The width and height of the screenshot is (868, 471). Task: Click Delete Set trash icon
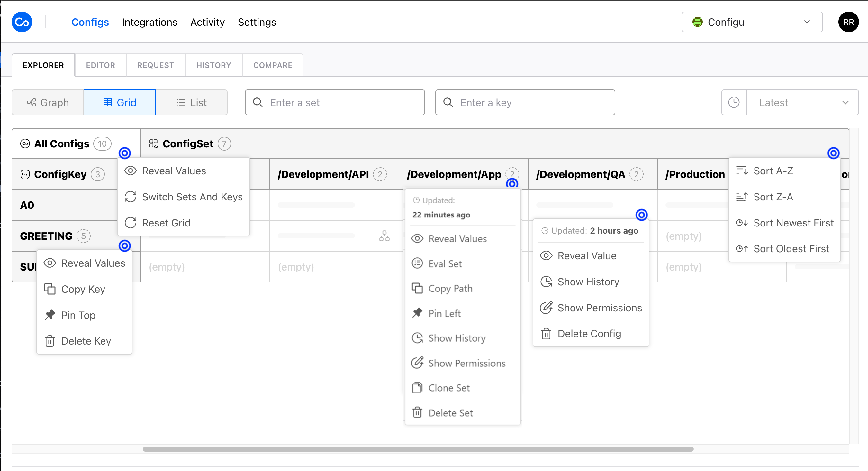tap(417, 413)
